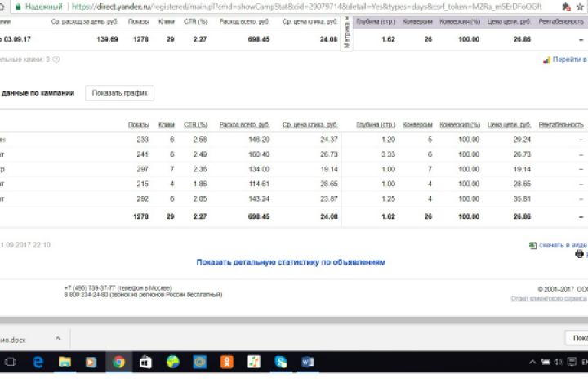588x392 pixels.
Task: Open File Explorer from the taskbar
Action: pyautogui.click(x=65, y=362)
